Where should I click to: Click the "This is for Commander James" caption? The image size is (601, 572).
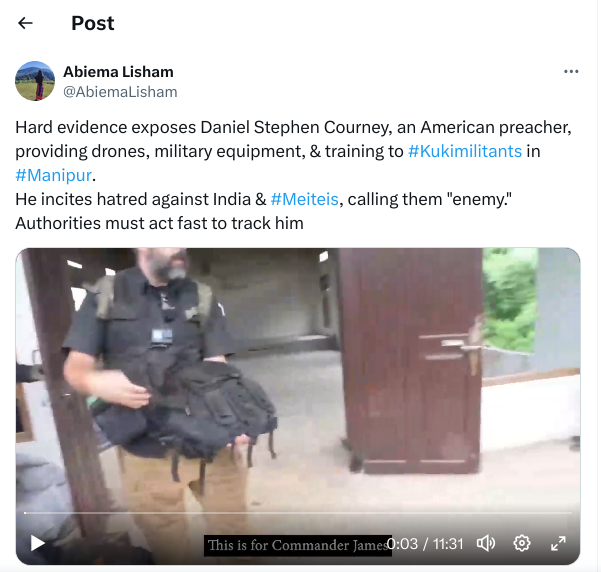(x=297, y=545)
